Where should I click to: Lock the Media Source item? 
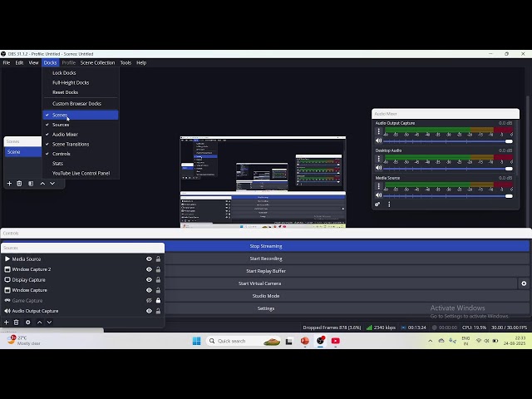[x=158, y=259]
